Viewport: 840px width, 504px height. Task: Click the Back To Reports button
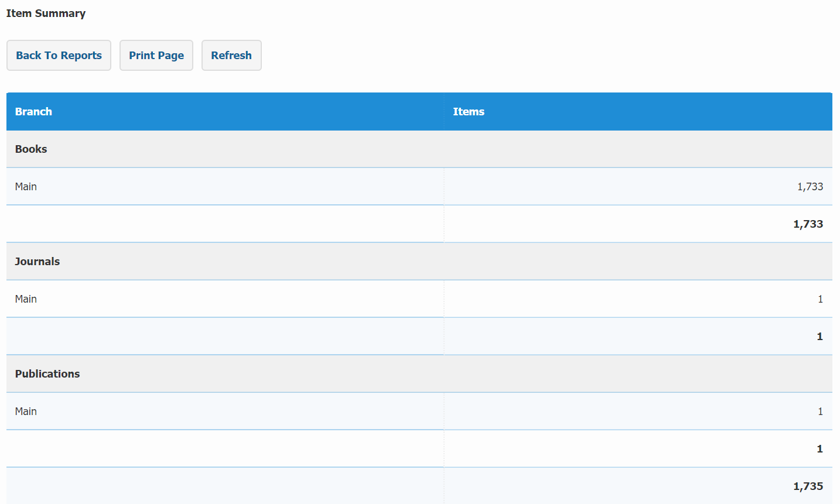(x=59, y=56)
